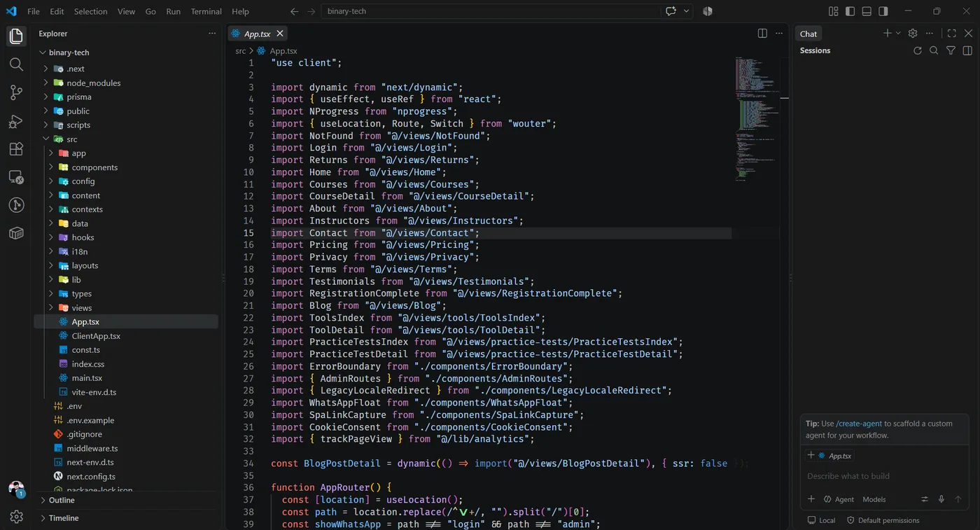Open Default permissions setting
The image size is (980, 530).
(883, 520)
